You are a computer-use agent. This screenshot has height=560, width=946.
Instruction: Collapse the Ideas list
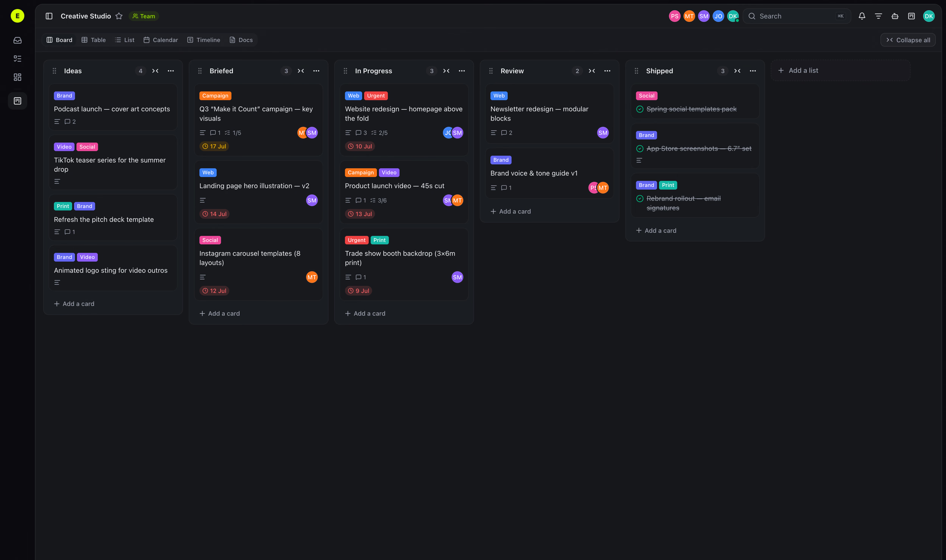(x=155, y=71)
